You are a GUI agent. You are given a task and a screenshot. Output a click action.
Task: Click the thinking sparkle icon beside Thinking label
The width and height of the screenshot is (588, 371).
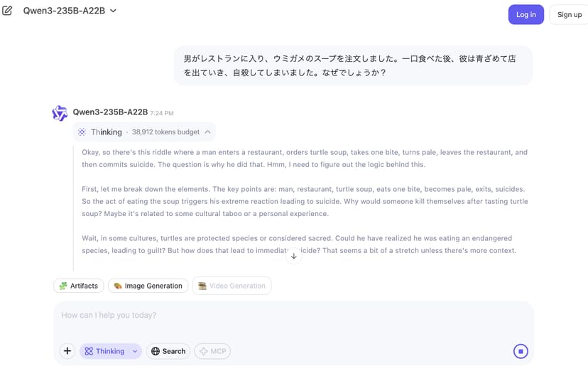click(x=82, y=132)
